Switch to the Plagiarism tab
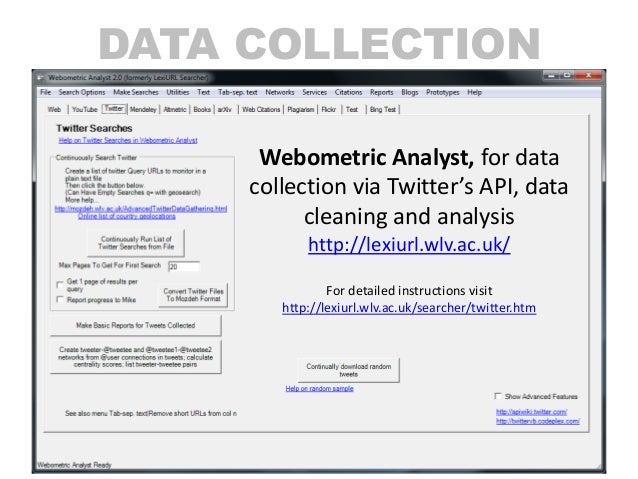 301,109
